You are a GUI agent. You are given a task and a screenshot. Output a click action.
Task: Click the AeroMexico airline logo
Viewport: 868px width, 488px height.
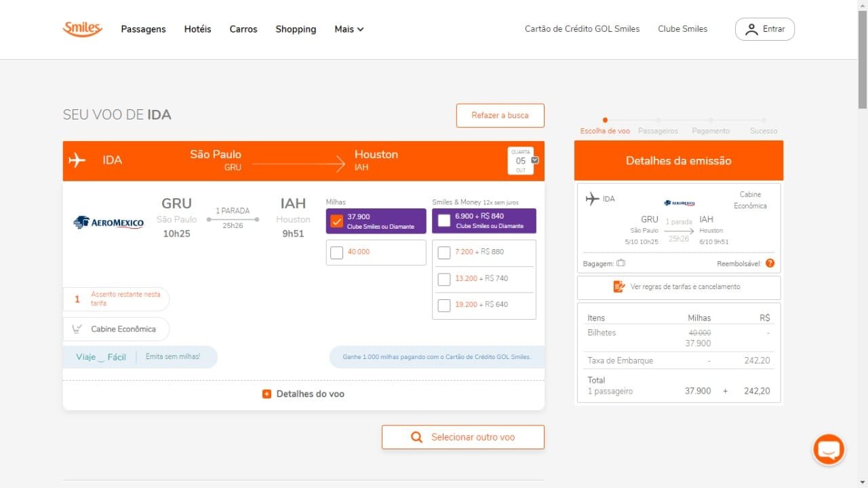coord(108,223)
